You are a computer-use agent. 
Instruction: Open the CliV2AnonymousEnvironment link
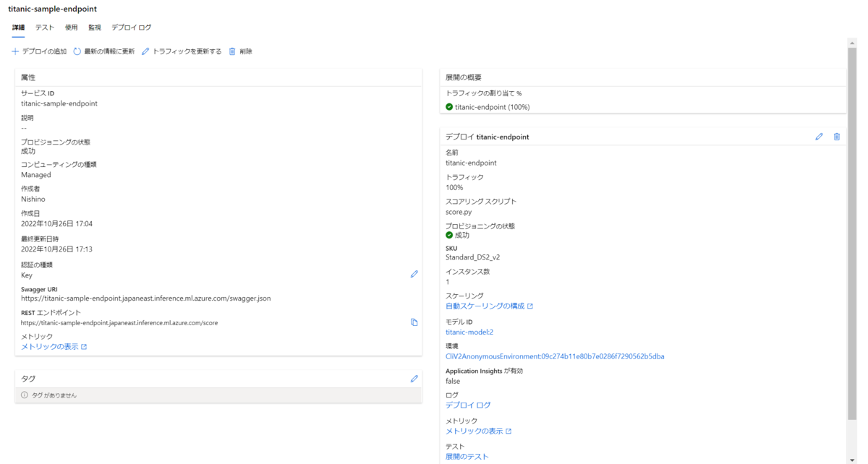(x=555, y=356)
